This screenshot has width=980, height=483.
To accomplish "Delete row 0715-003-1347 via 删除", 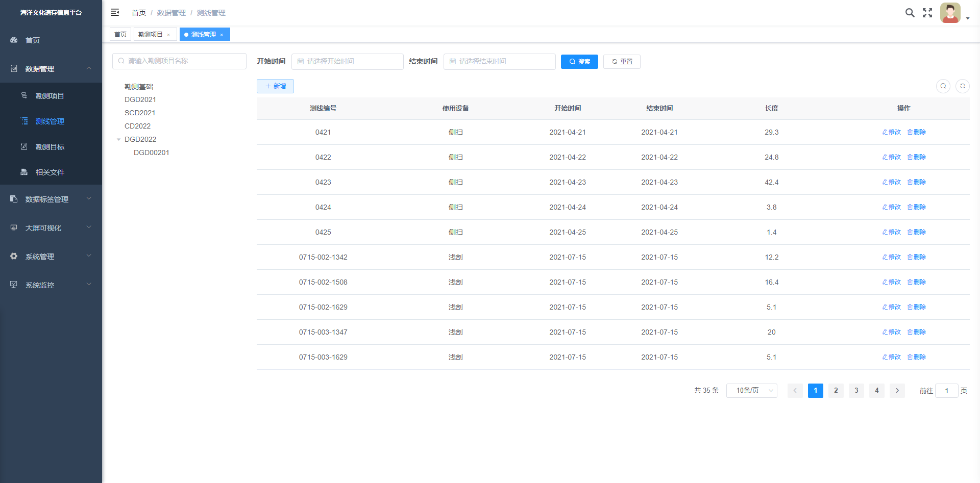I will click(917, 332).
